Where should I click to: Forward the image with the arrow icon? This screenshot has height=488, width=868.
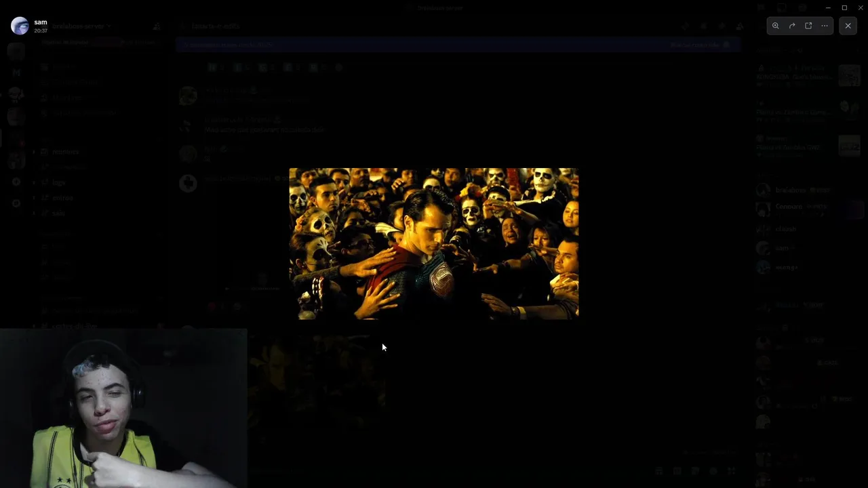pyautogui.click(x=792, y=26)
